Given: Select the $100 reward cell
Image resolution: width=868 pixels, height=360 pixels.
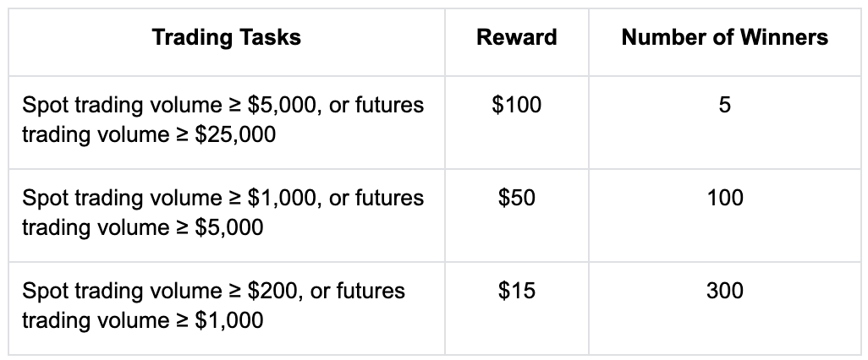Looking at the screenshot, I should pyautogui.click(x=517, y=105).
